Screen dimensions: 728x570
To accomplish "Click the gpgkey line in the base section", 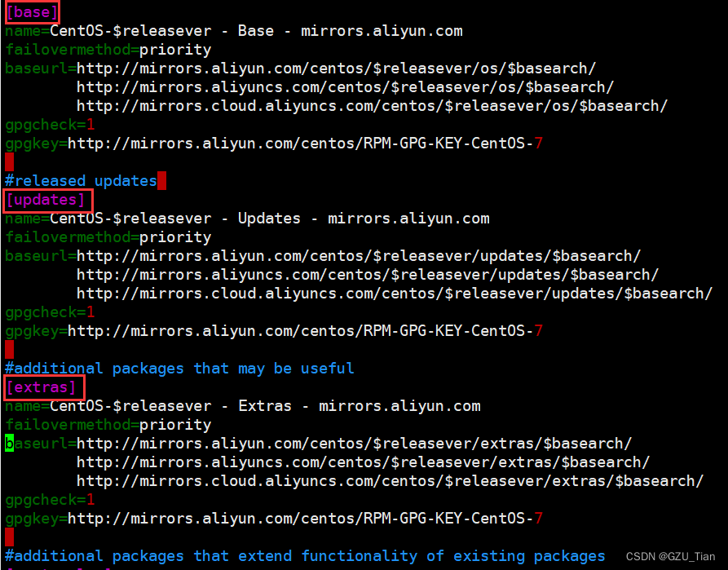I will pyautogui.click(x=274, y=144).
